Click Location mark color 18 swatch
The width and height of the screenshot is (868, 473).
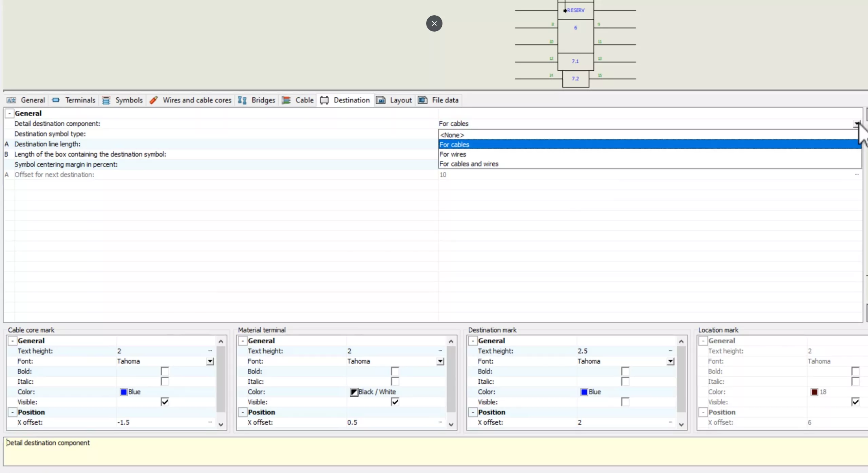[x=814, y=392]
